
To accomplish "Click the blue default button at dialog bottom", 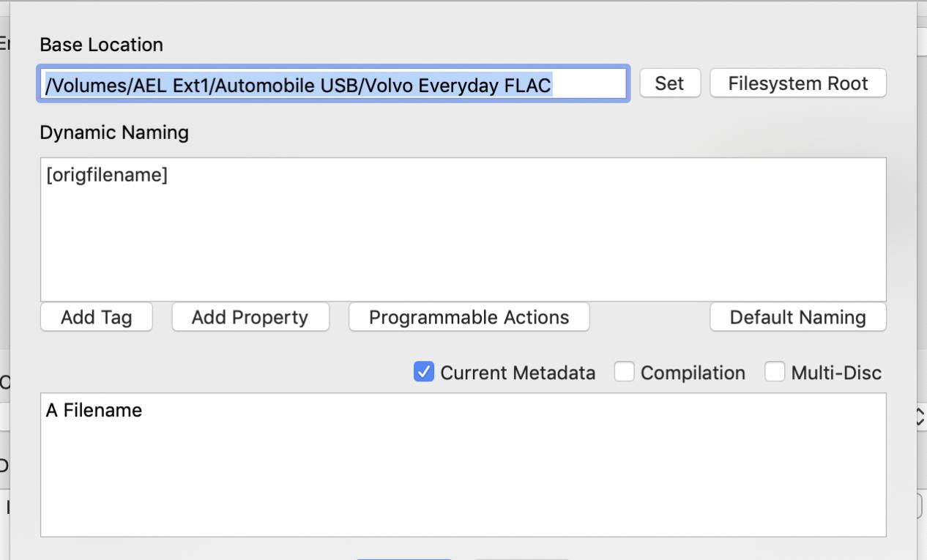I will click(x=404, y=557).
